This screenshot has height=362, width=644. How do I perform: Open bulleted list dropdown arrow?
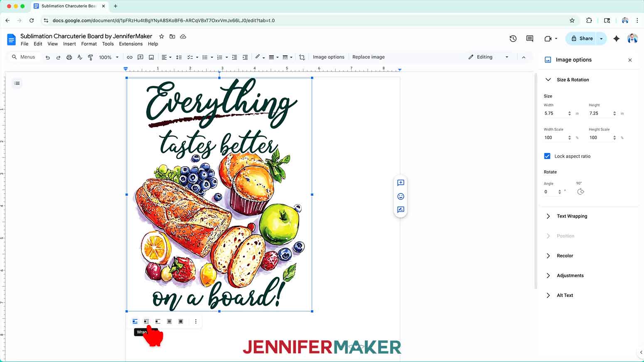[212, 57]
